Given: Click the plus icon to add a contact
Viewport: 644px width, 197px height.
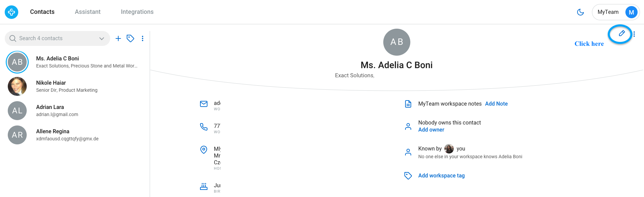Looking at the screenshot, I should point(118,38).
